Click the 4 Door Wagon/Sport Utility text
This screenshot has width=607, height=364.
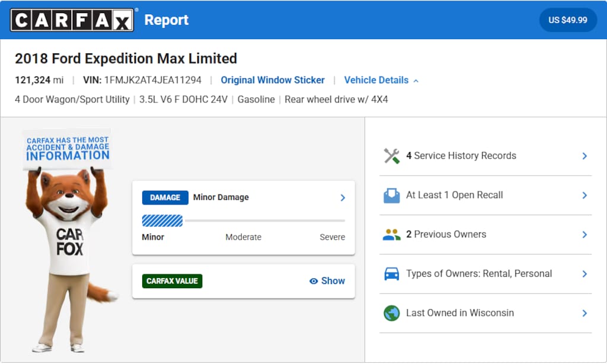click(x=72, y=100)
